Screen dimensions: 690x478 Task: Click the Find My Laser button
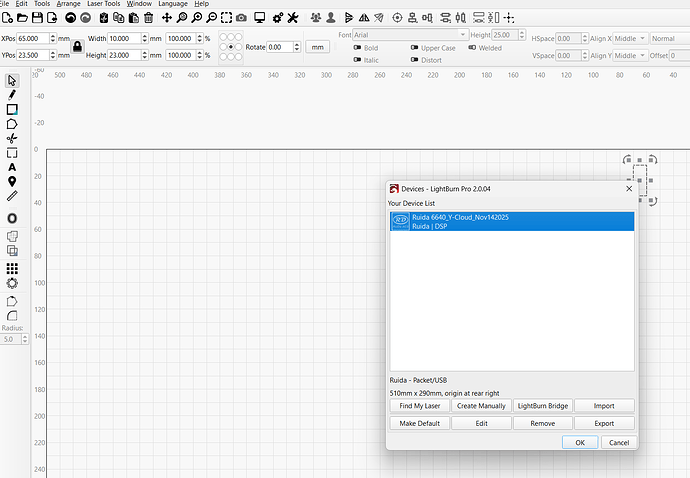pos(419,406)
